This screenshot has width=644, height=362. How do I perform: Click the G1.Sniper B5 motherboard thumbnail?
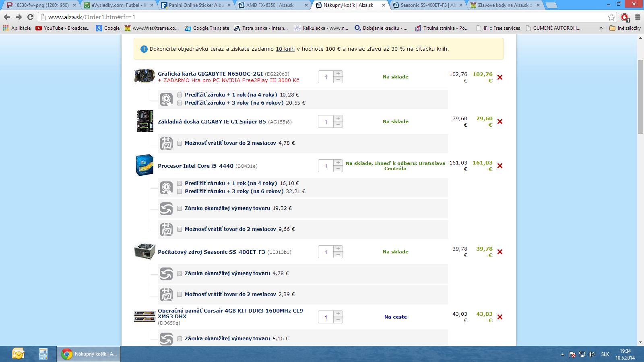pos(145,121)
